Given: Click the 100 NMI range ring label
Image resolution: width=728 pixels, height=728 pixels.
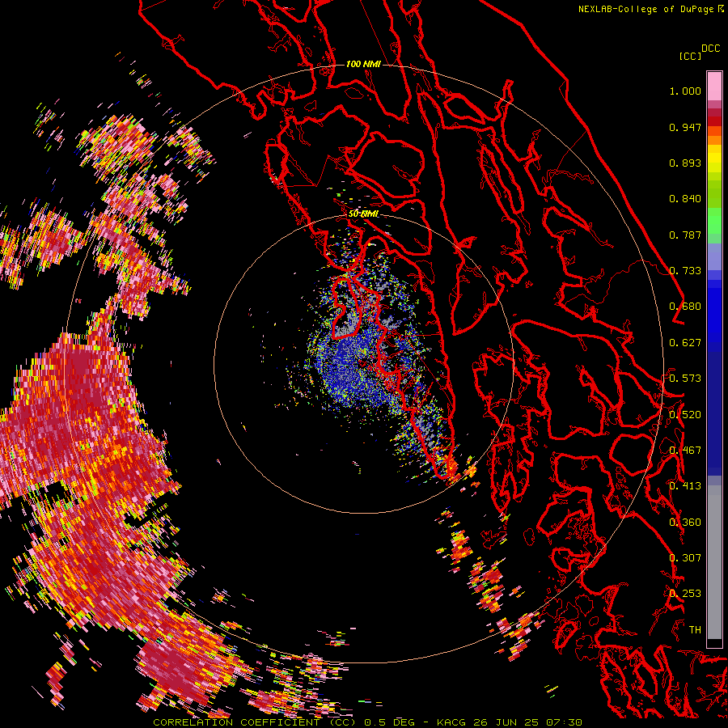Looking at the screenshot, I should [363, 64].
